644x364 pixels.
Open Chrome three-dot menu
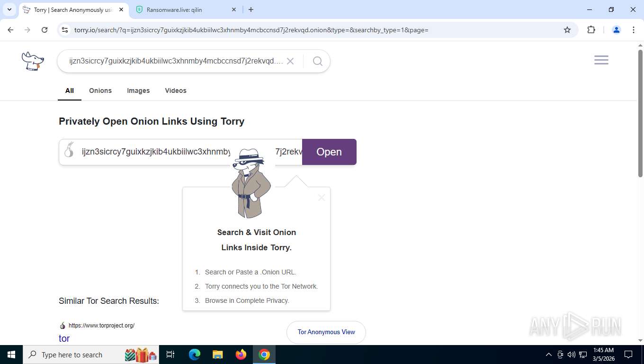[x=634, y=30]
